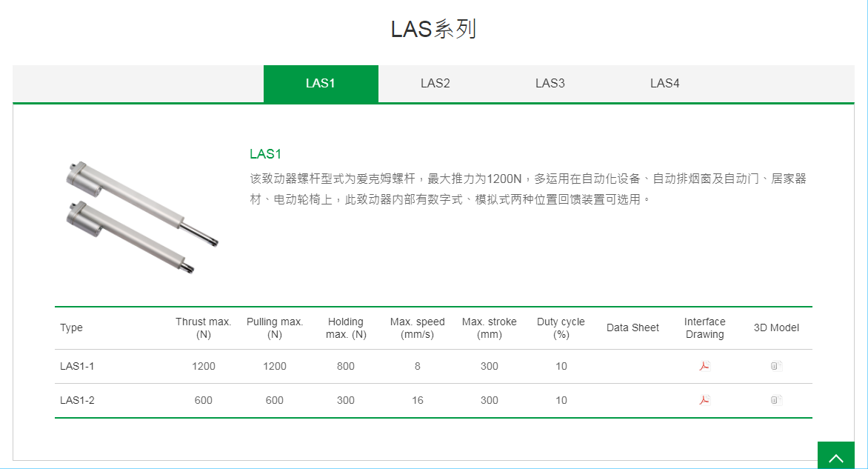Select the LAS1-2 type label
Viewport: 868px width, 469px height.
pos(76,400)
